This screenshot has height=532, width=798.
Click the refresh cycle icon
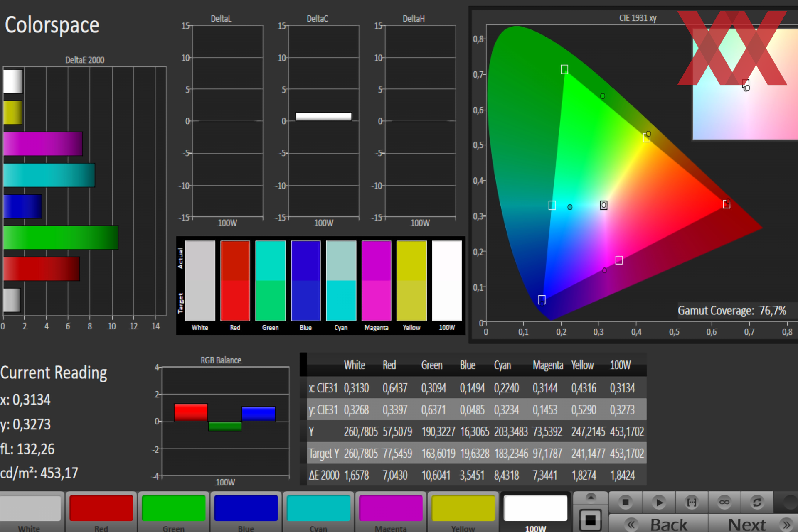[x=757, y=503]
